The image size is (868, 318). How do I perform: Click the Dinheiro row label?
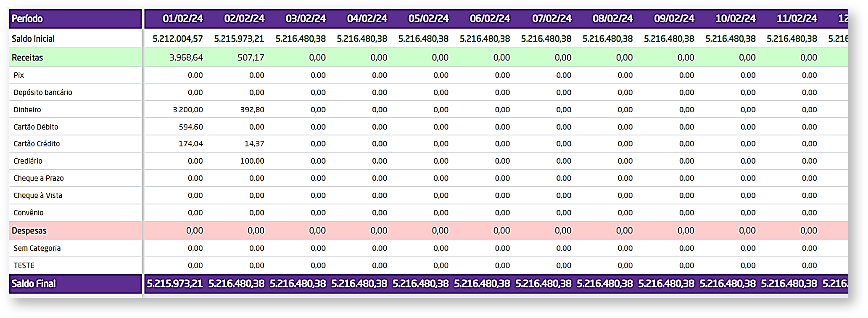point(27,110)
